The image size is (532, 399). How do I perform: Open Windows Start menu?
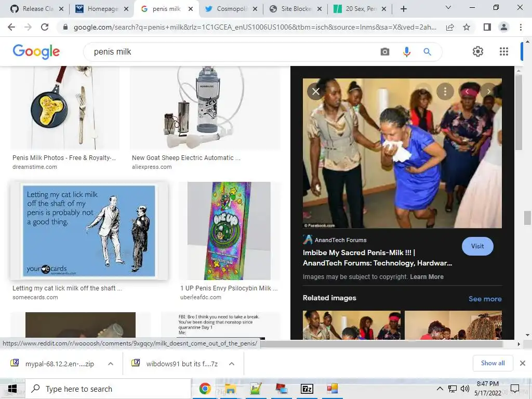[x=12, y=389]
